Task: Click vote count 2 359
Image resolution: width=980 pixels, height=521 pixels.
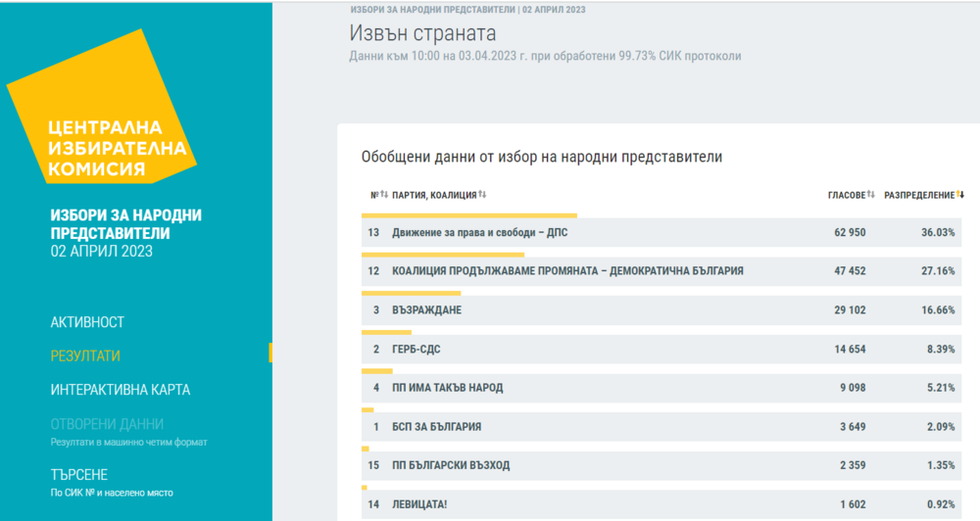Action: pos(853,465)
